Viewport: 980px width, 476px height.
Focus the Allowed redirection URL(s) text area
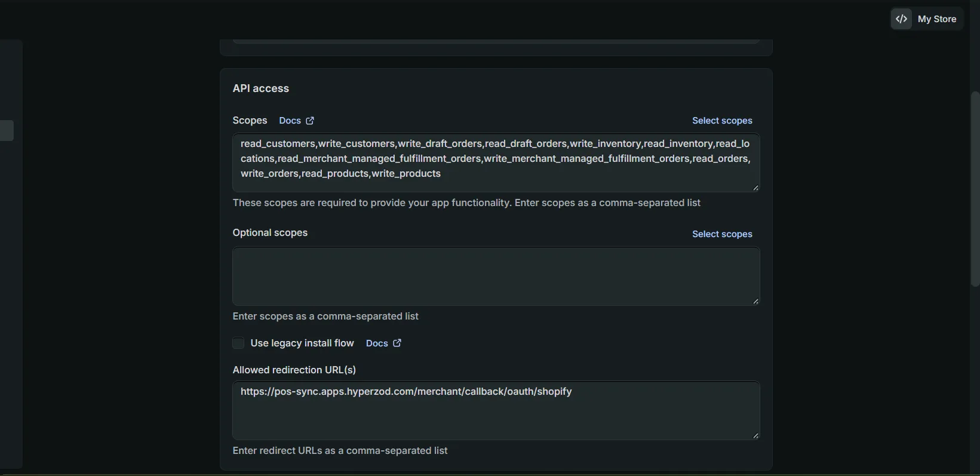[496, 410]
